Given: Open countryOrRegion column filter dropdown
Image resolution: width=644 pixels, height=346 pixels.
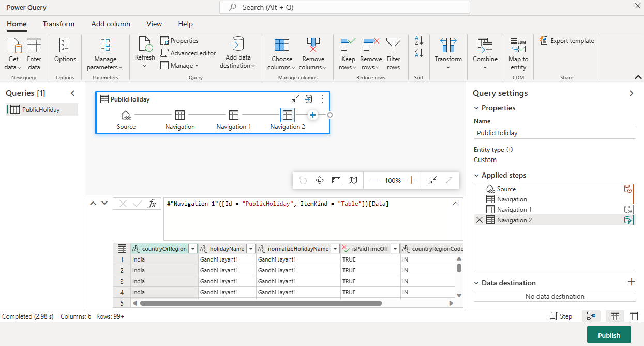Looking at the screenshot, I should (x=193, y=249).
